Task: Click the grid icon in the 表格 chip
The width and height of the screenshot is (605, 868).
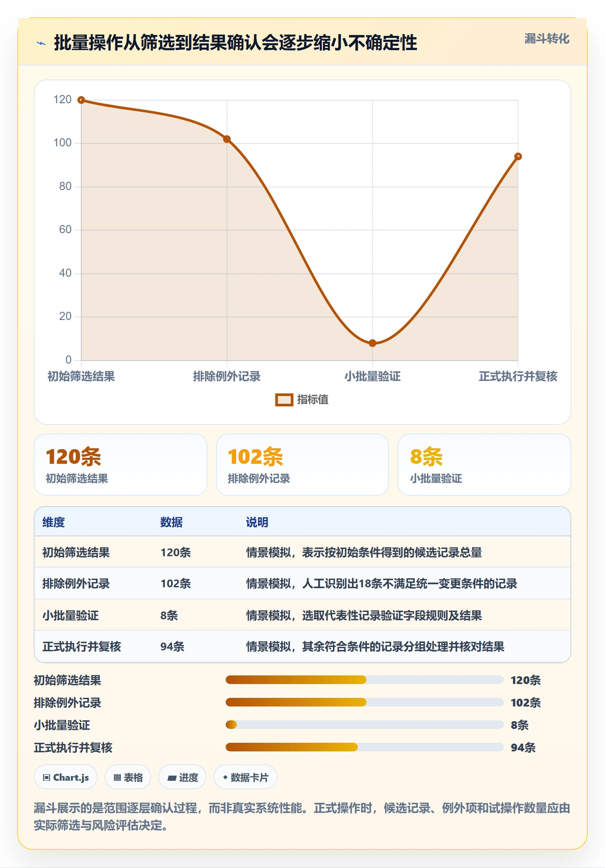Action: click(118, 778)
